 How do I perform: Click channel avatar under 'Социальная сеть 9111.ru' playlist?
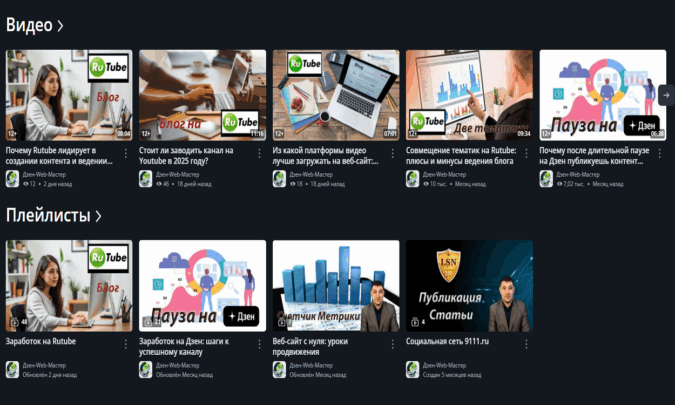coord(413,369)
